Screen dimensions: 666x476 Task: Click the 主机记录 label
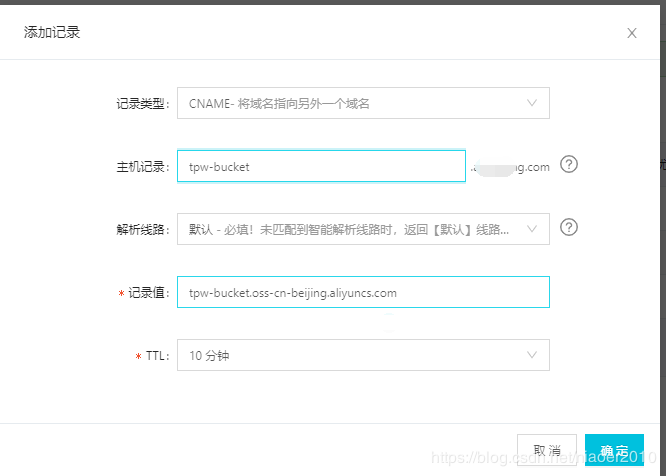click(x=143, y=167)
